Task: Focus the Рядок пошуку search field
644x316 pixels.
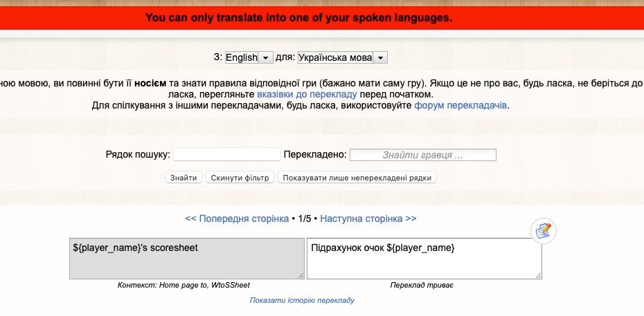Action: (x=227, y=154)
